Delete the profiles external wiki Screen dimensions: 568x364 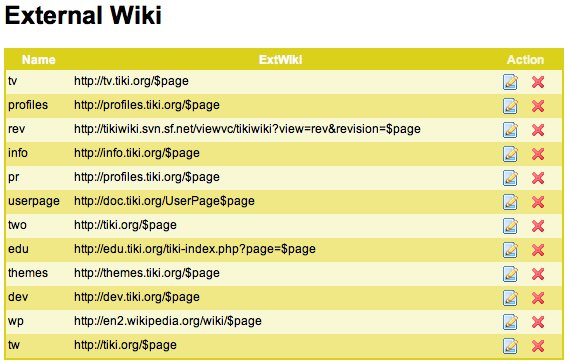(x=538, y=106)
